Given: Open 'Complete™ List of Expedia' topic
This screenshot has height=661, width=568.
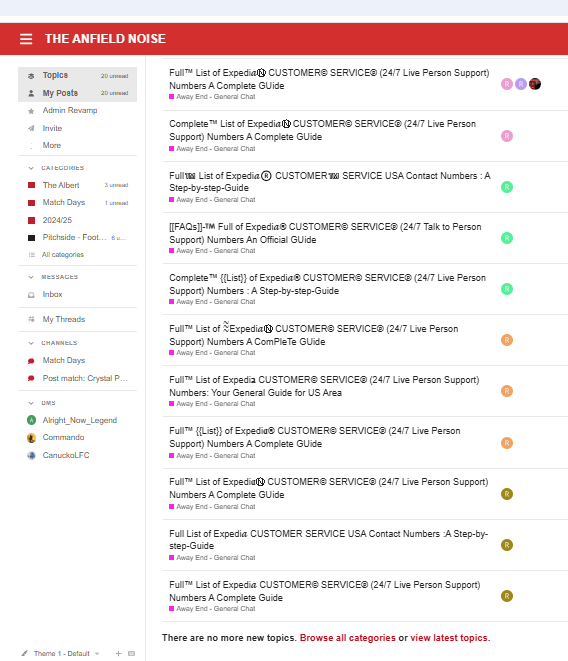Looking at the screenshot, I should point(323,130).
